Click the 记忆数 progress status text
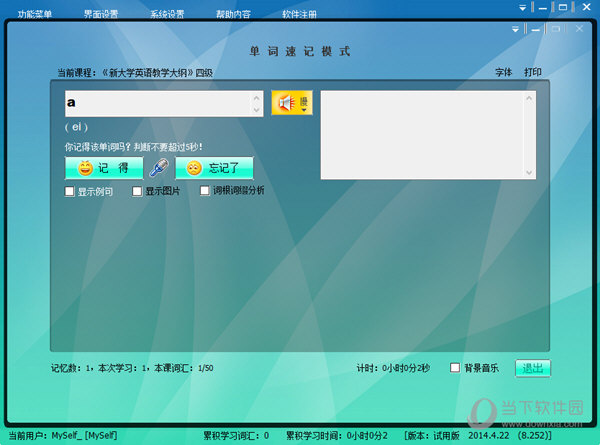This screenshot has height=445, width=600. click(132, 368)
